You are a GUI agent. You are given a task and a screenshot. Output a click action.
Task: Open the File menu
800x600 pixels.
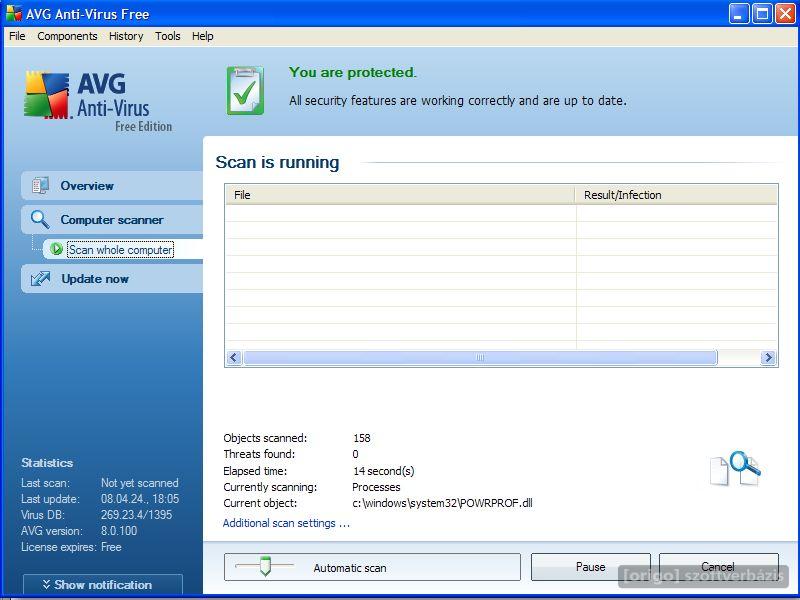[x=17, y=36]
